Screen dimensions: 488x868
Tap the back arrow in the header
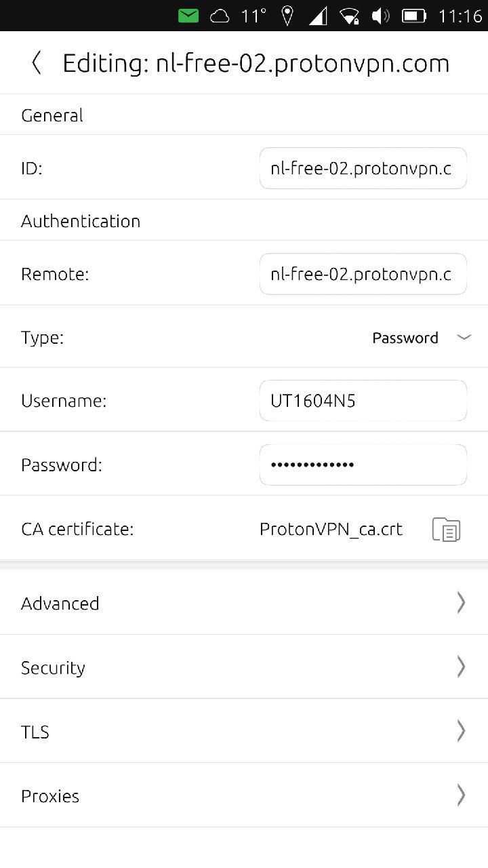point(37,63)
